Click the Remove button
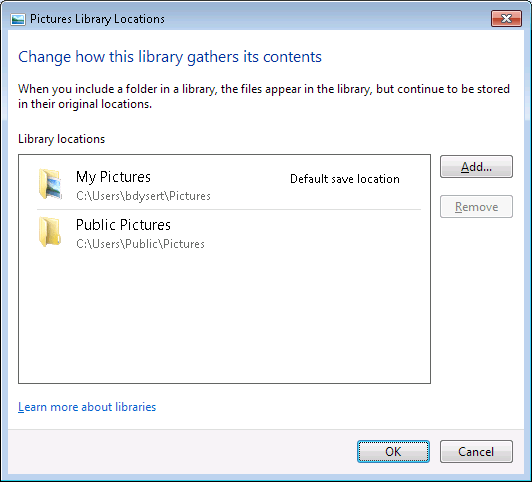 (476, 207)
